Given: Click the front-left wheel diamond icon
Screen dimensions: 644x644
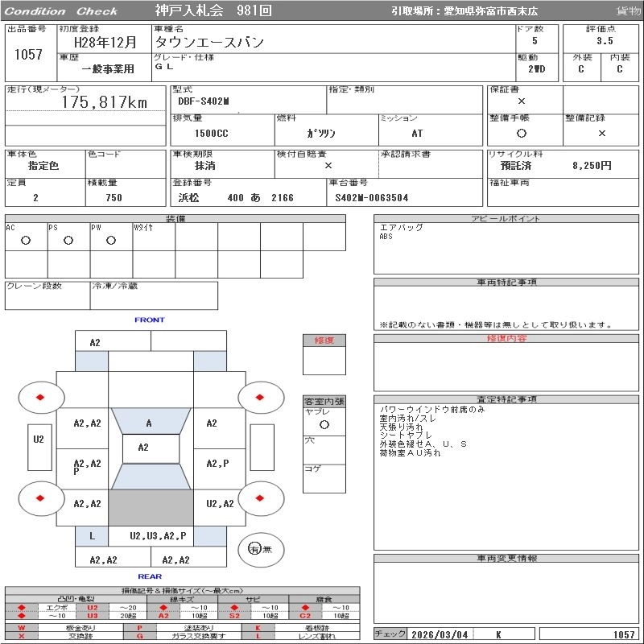Looking at the screenshot, I should (x=40, y=398).
